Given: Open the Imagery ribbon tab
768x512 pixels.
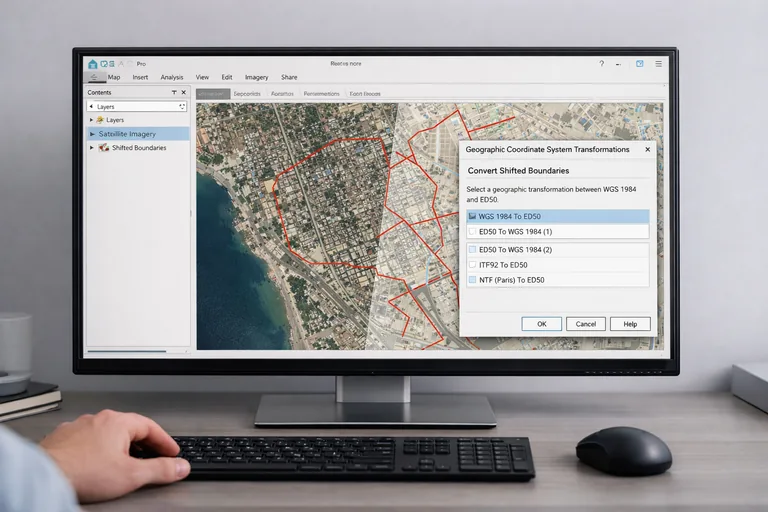Looking at the screenshot, I should (257, 77).
